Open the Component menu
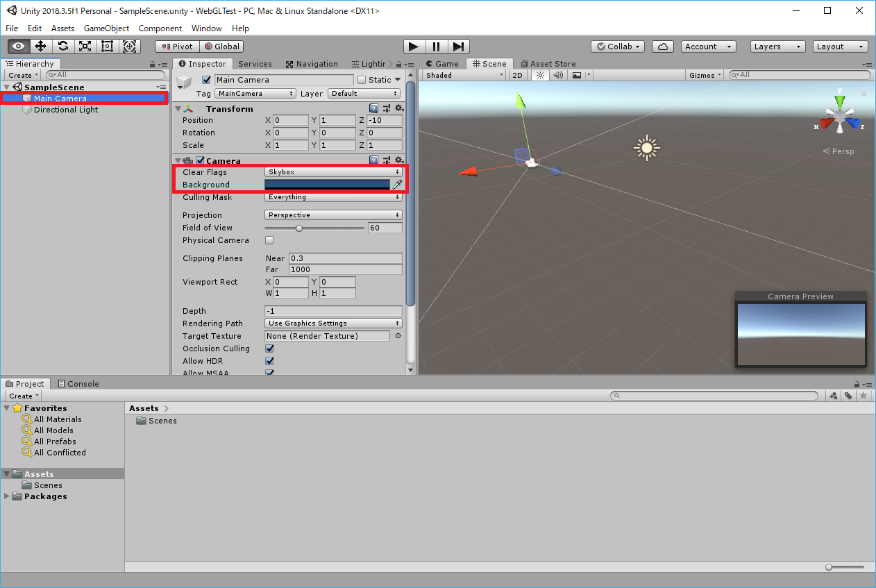 pyautogui.click(x=160, y=28)
